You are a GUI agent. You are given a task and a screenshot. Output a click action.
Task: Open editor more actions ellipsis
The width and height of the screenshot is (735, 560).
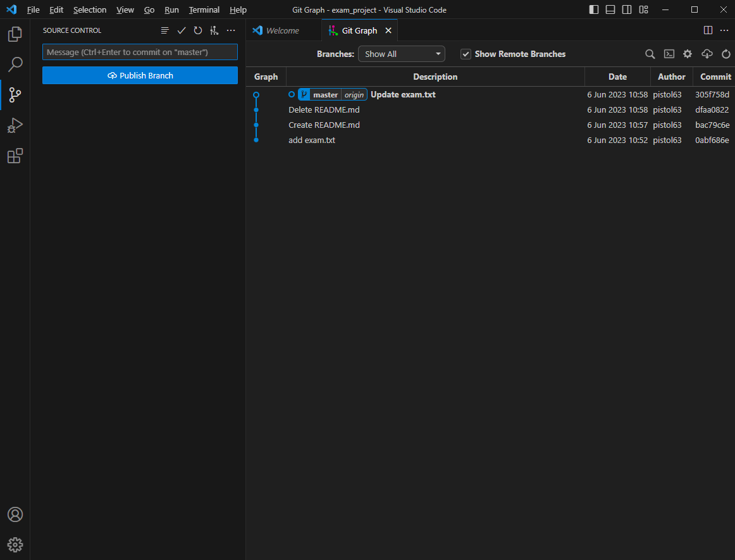[724, 30]
